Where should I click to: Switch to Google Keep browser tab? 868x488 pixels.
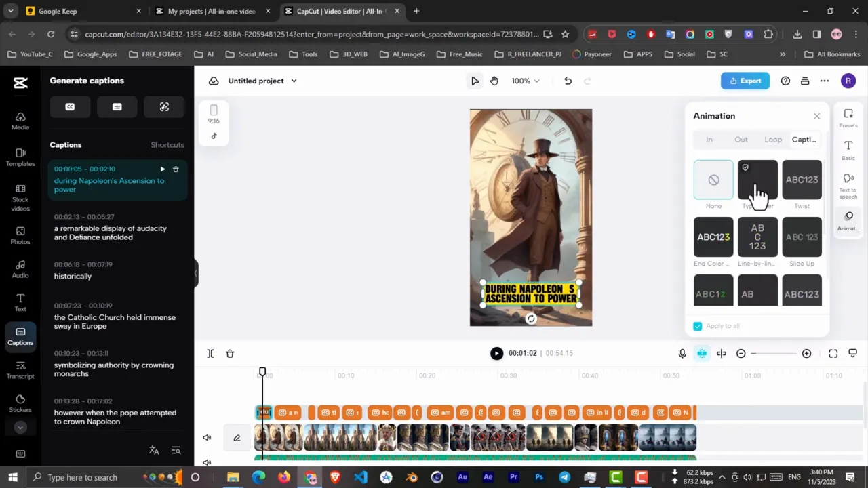click(81, 11)
